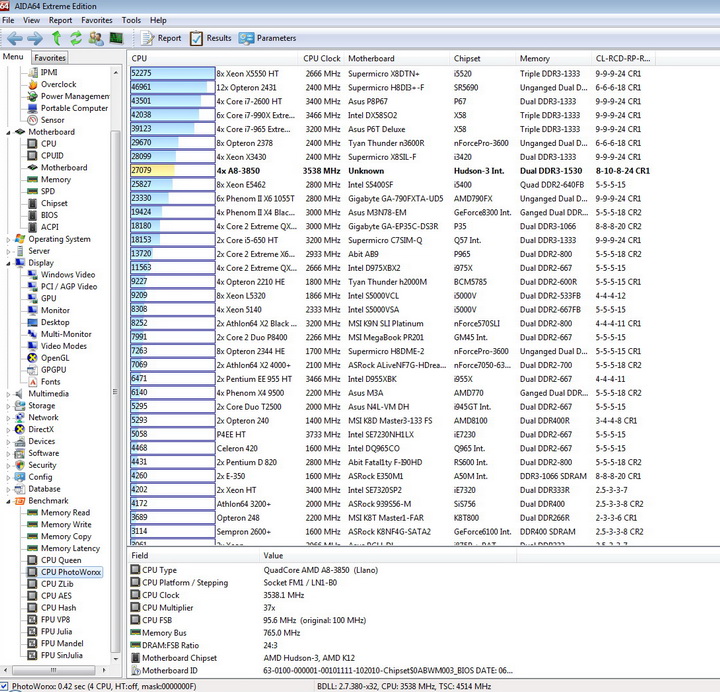Click the Back arrow toolbar icon
Screen dimensions: 720x692
15,38
